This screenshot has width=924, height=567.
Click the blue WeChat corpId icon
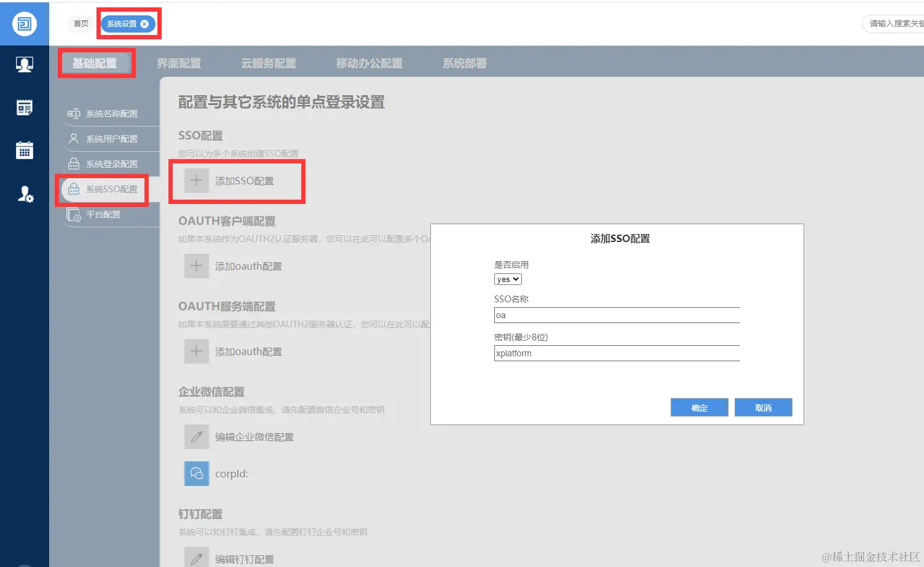click(x=197, y=474)
